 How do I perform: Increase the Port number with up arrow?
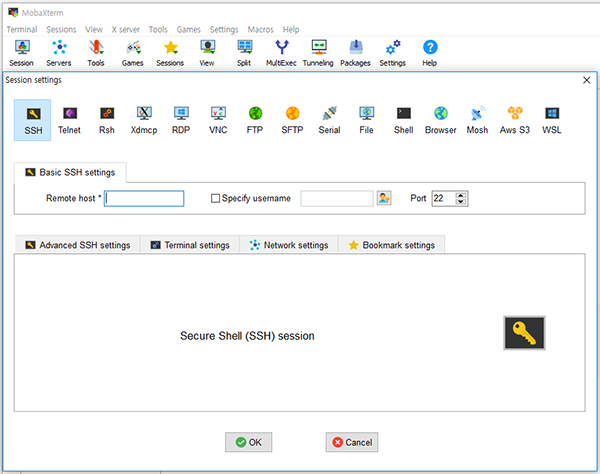(461, 195)
